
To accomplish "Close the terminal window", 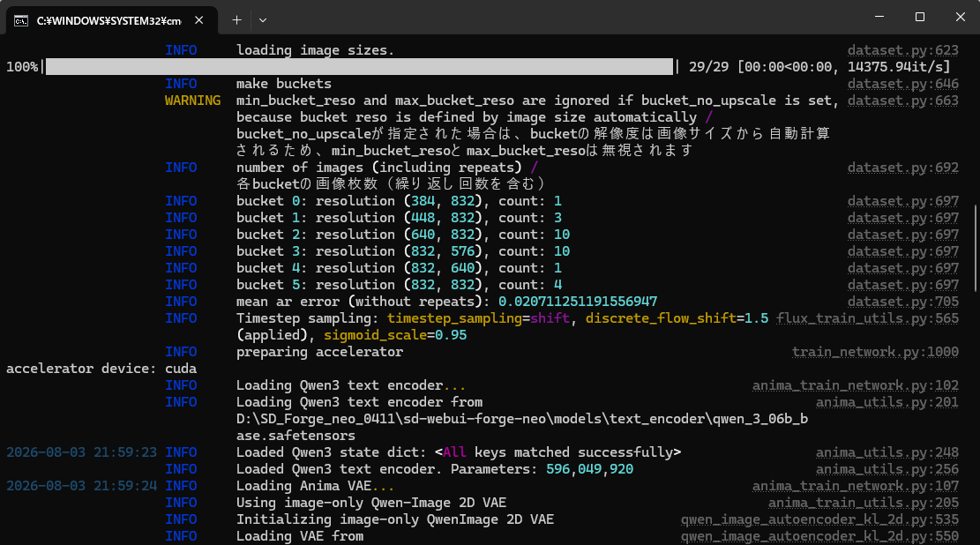I will [960, 17].
